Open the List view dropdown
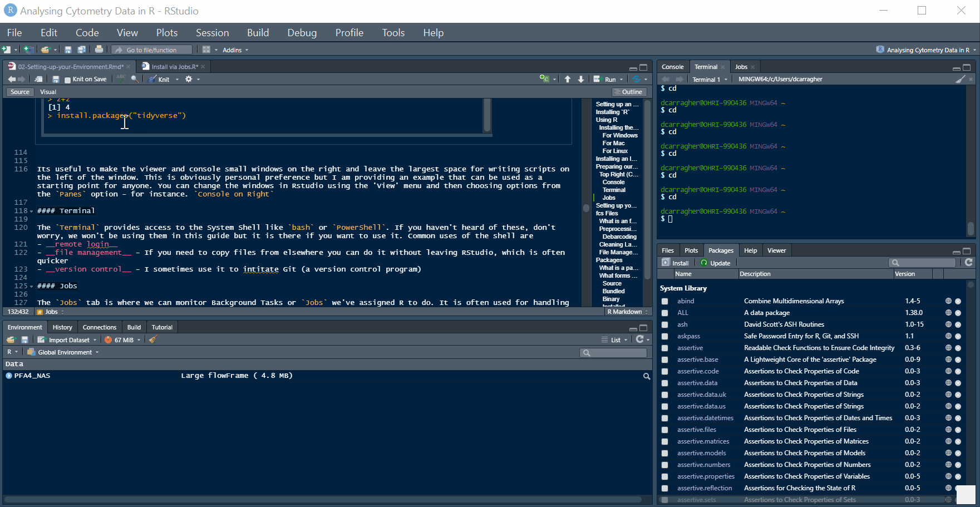Screen dimensions: 980x507 coord(614,340)
